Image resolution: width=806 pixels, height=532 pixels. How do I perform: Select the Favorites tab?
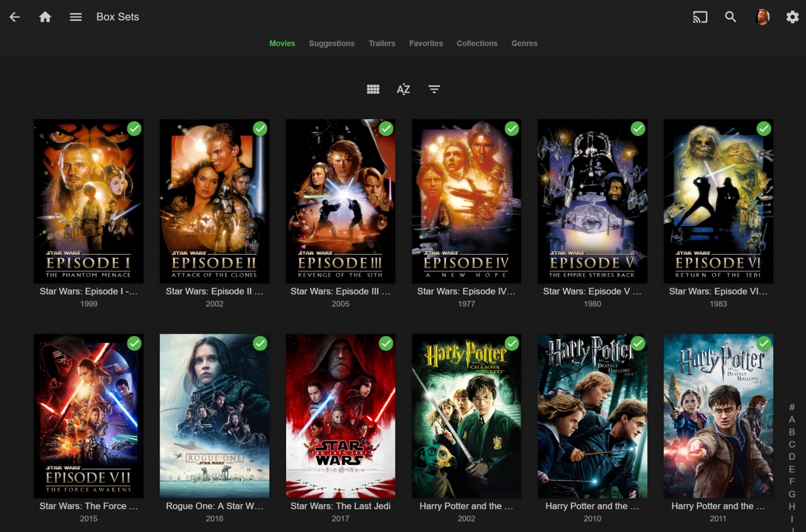click(426, 43)
